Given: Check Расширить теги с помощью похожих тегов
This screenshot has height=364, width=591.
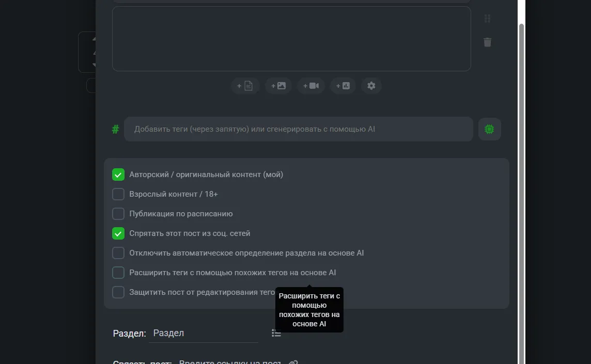Looking at the screenshot, I should (x=118, y=273).
